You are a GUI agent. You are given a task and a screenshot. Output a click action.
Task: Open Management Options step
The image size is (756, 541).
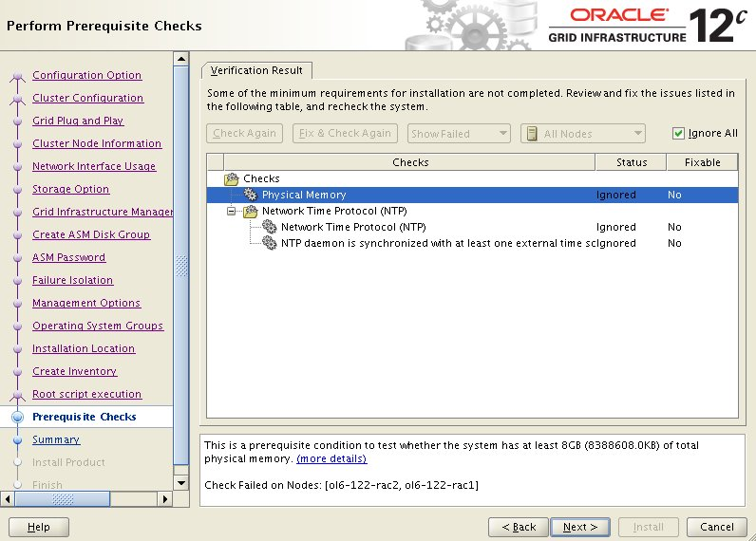coord(86,303)
